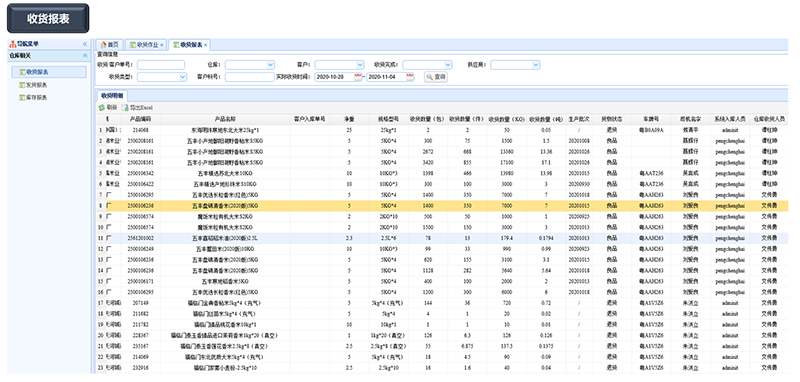Open calendar picker beside 2020-10-28

[x=358, y=77]
